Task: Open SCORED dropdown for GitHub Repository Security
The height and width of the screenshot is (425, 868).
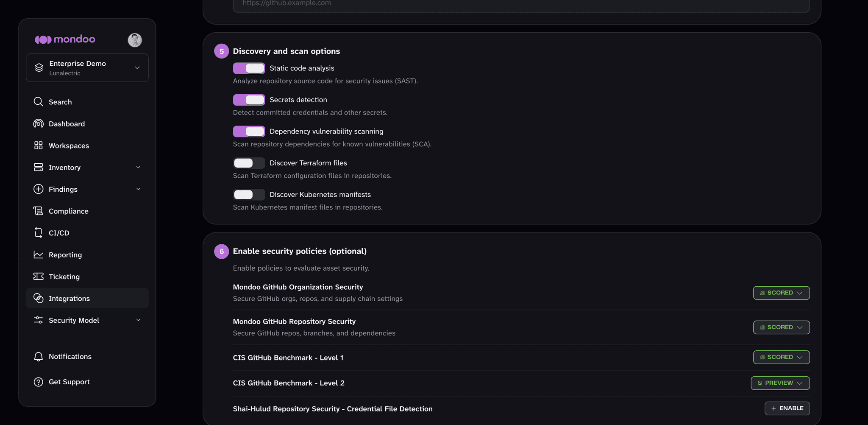Action: pyautogui.click(x=781, y=327)
